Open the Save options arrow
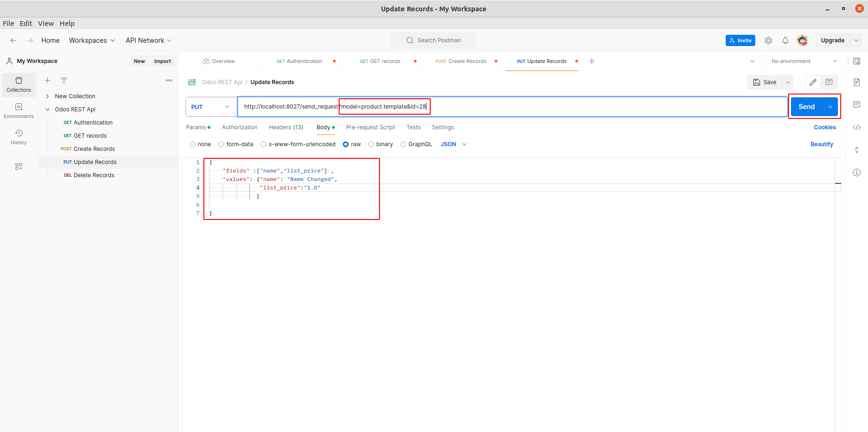 (788, 82)
